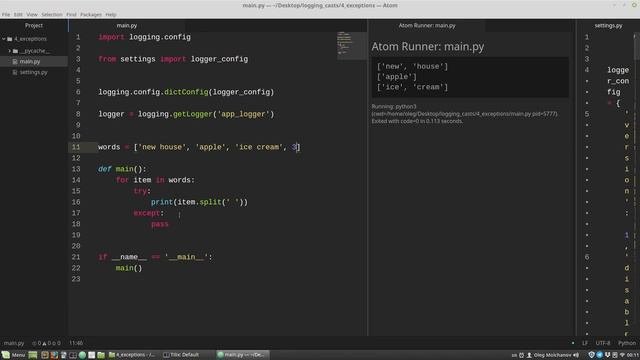The width and height of the screenshot is (640, 360).
Task: Click the shield icon in system tray
Action: pos(591,355)
